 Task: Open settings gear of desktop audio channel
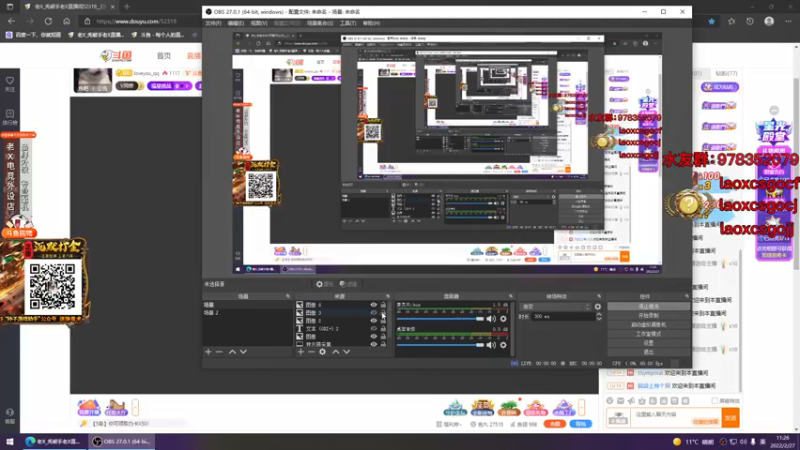click(503, 345)
